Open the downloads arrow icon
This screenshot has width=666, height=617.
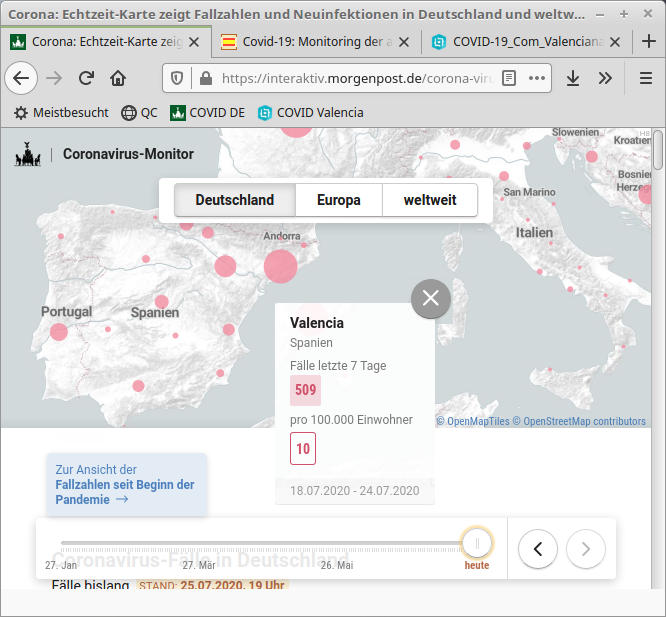[573, 78]
